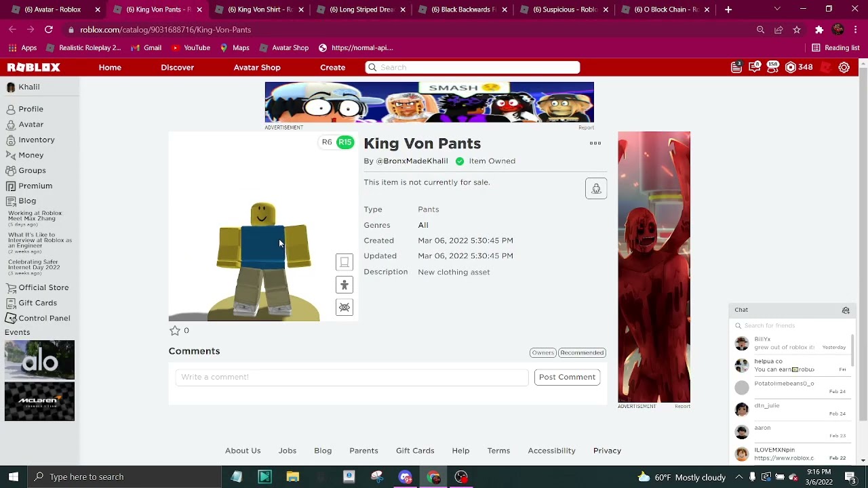Open YouTube bookmark in bookmarks bar
This screenshot has width=868, height=488.
(x=191, y=47)
